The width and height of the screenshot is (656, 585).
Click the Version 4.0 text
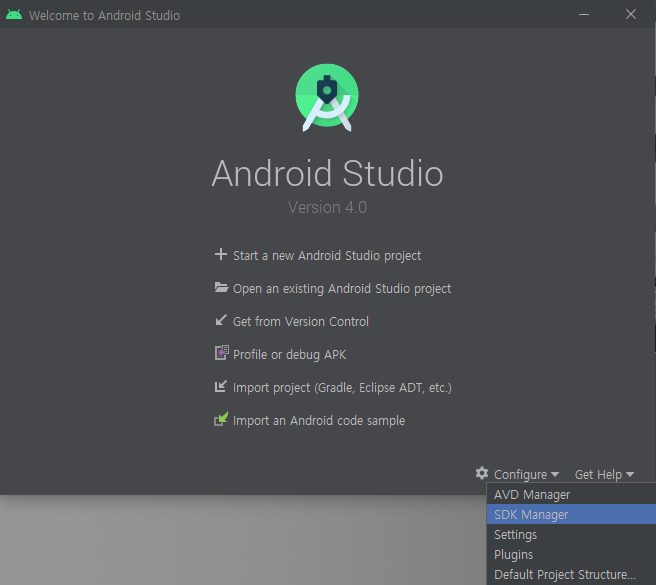click(327, 208)
